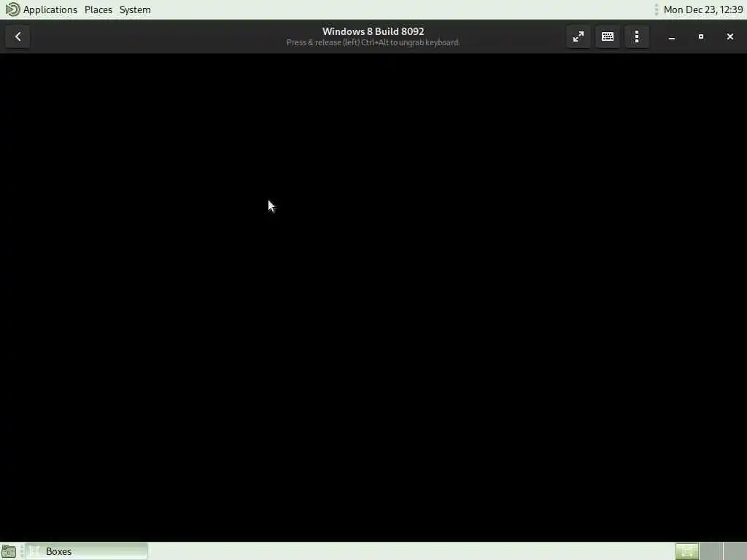Viewport: 747px width, 560px height.
Task: Select the Boxes window in the taskbar
Action: click(87, 551)
